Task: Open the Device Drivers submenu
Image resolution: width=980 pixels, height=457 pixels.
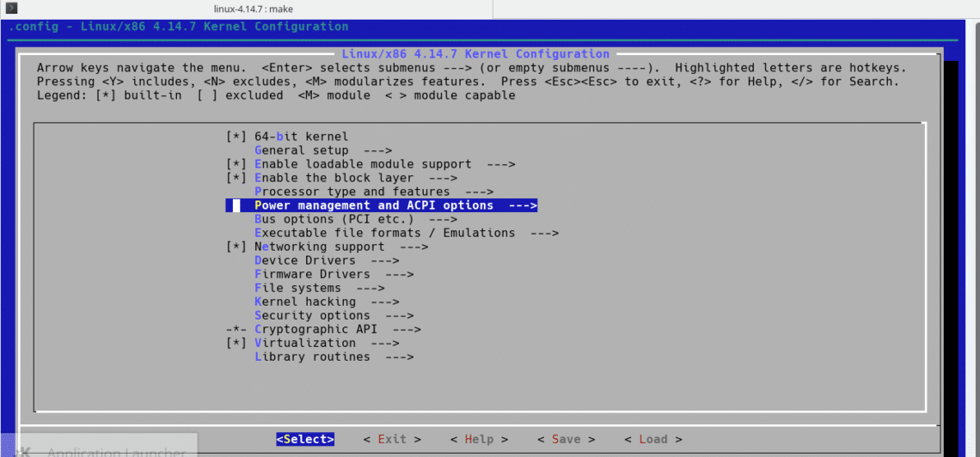Action: tap(327, 261)
